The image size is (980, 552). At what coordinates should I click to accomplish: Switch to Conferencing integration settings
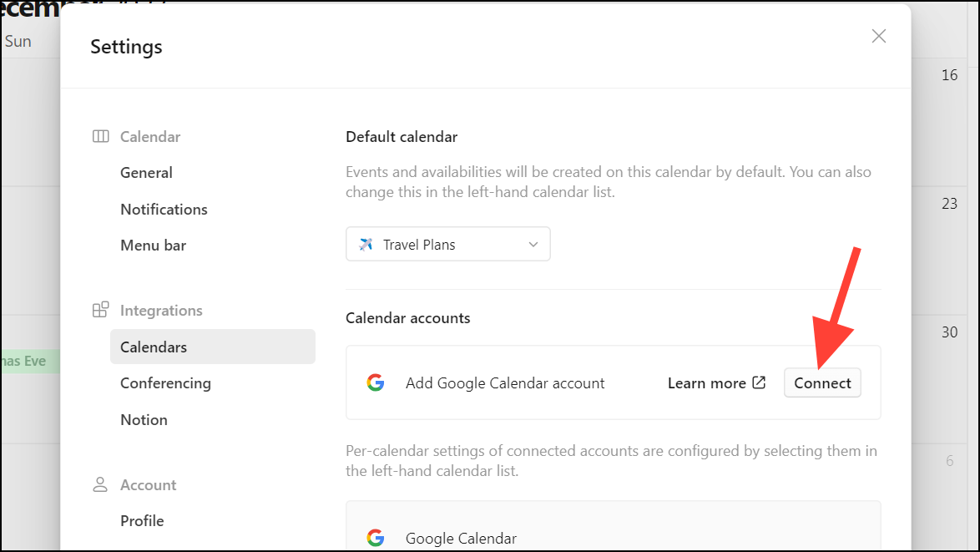[x=165, y=382]
